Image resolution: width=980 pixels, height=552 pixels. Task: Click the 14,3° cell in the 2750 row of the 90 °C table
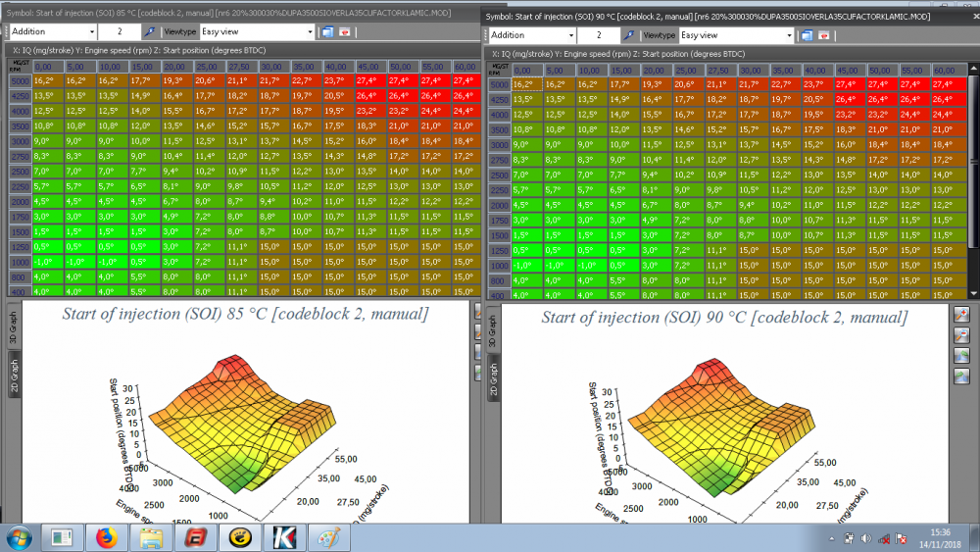point(819,160)
